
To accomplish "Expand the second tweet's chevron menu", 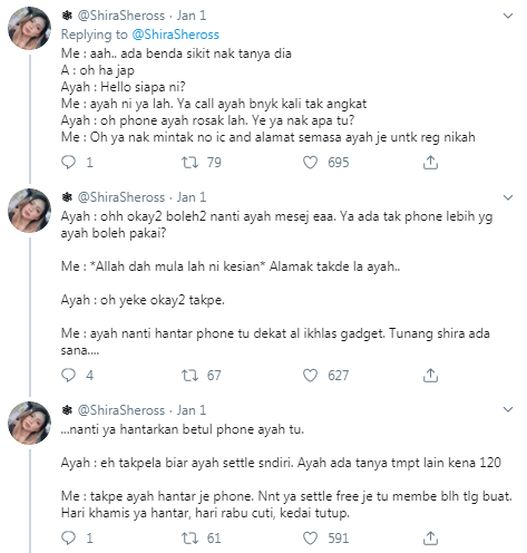I will [x=508, y=198].
